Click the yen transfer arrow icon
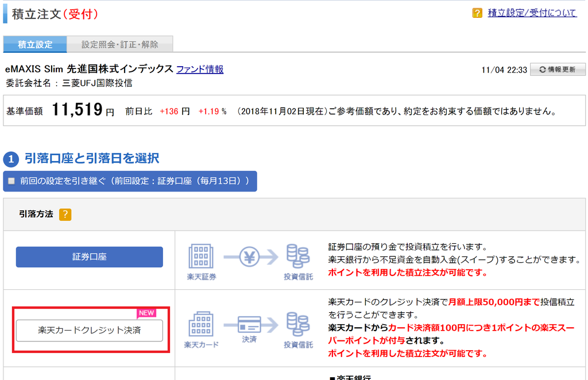The width and height of the screenshot is (588, 380). tap(252, 257)
